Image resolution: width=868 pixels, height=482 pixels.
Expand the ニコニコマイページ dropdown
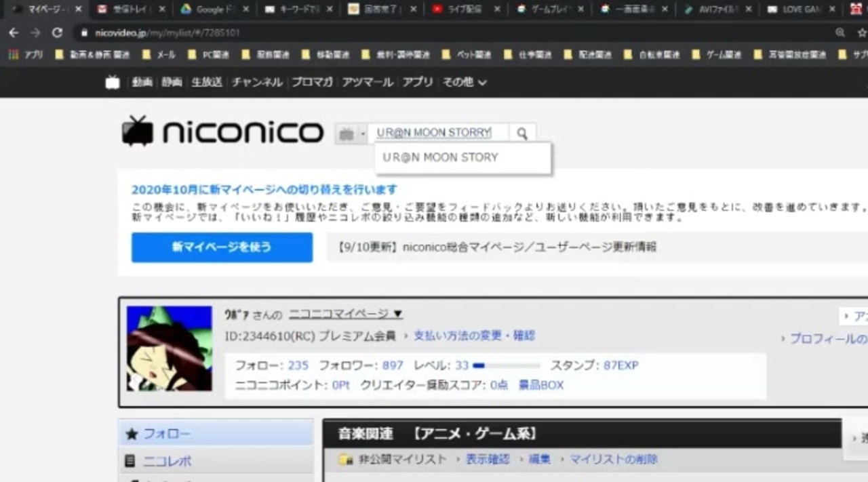[345, 314]
